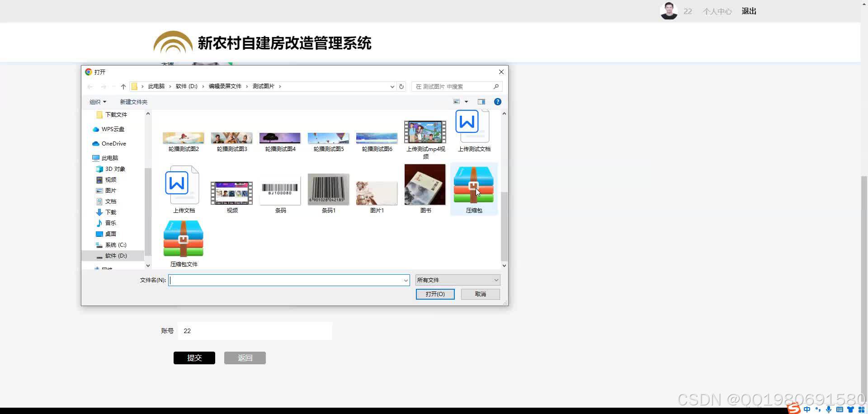Image resolution: width=868 pixels, height=414 pixels.
Task: Click the 提交 submit button
Action: 194,358
